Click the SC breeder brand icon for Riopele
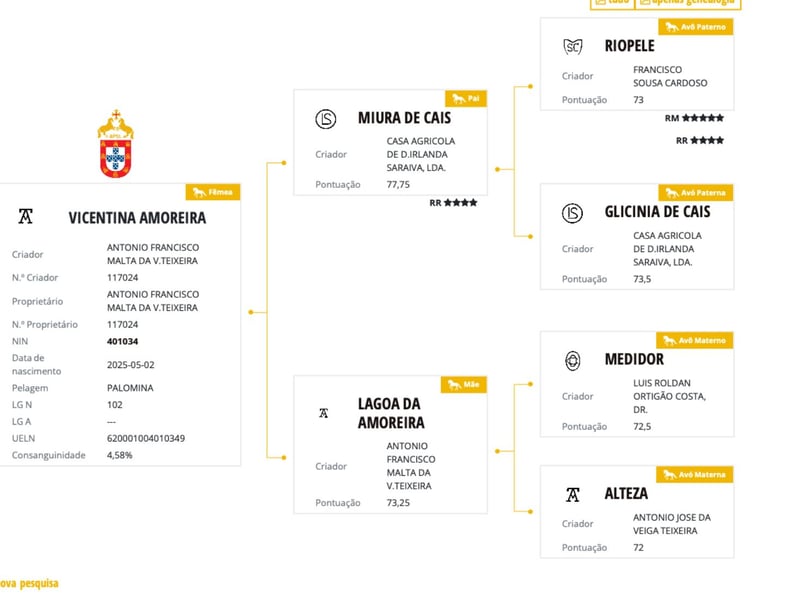 click(x=573, y=47)
